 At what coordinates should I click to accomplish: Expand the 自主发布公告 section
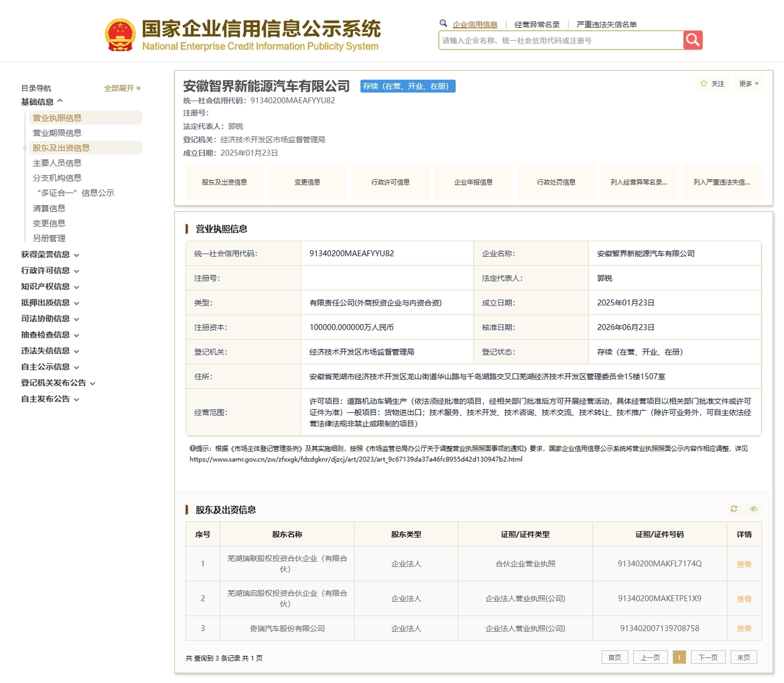pos(50,399)
